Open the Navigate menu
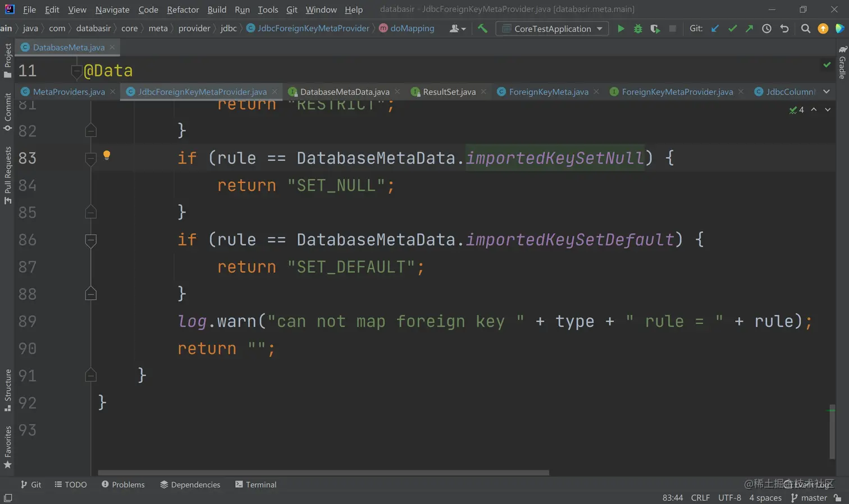Image resolution: width=849 pixels, height=504 pixels. point(112,10)
